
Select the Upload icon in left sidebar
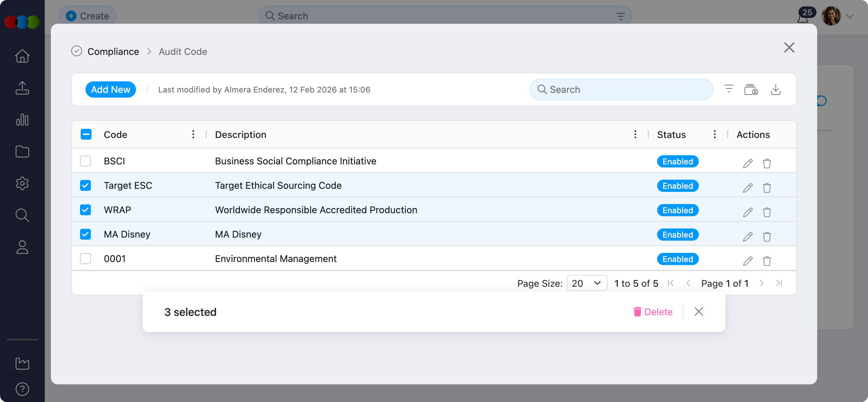point(22,88)
